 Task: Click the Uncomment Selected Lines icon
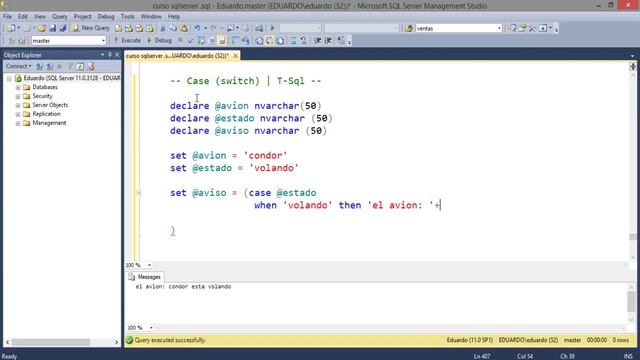[303, 40]
